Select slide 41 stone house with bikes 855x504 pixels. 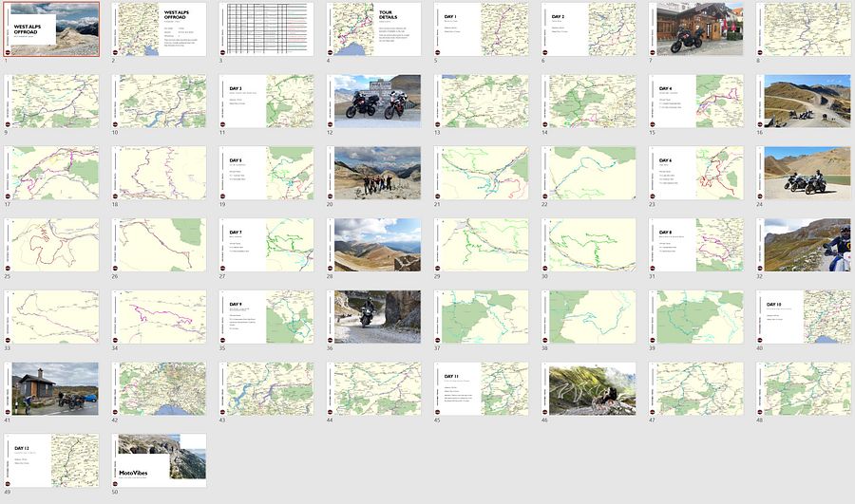52,389
